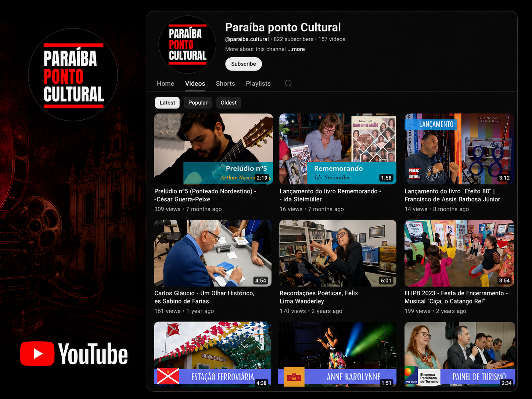Open the Home tab

pos(165,83)
